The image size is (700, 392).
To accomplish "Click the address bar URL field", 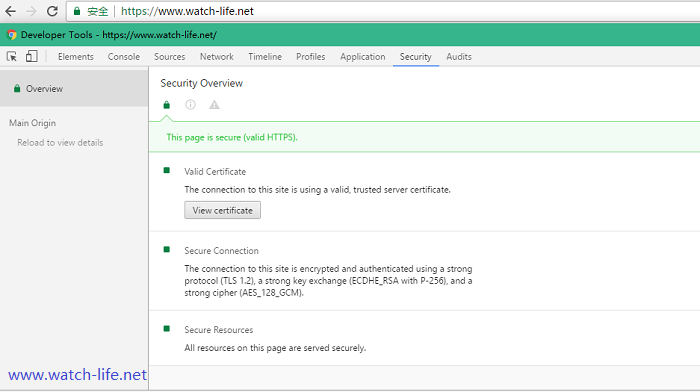I will [x=384, y=11].
